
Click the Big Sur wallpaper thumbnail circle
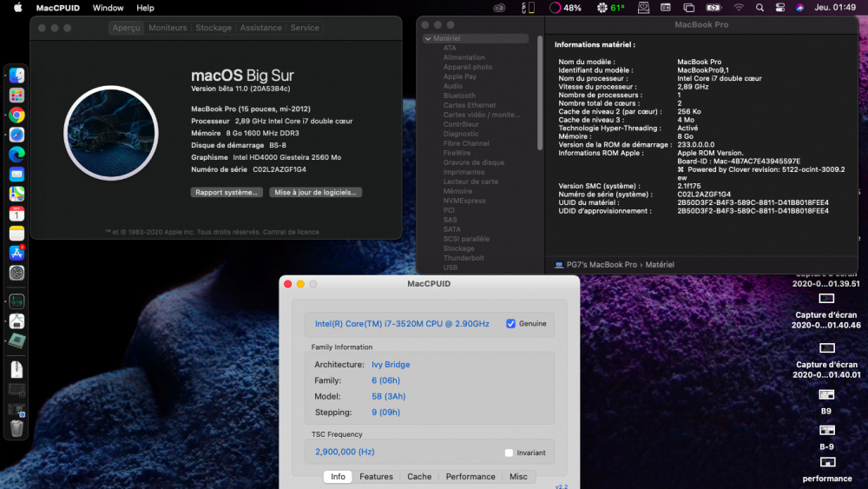coord(111,133)
